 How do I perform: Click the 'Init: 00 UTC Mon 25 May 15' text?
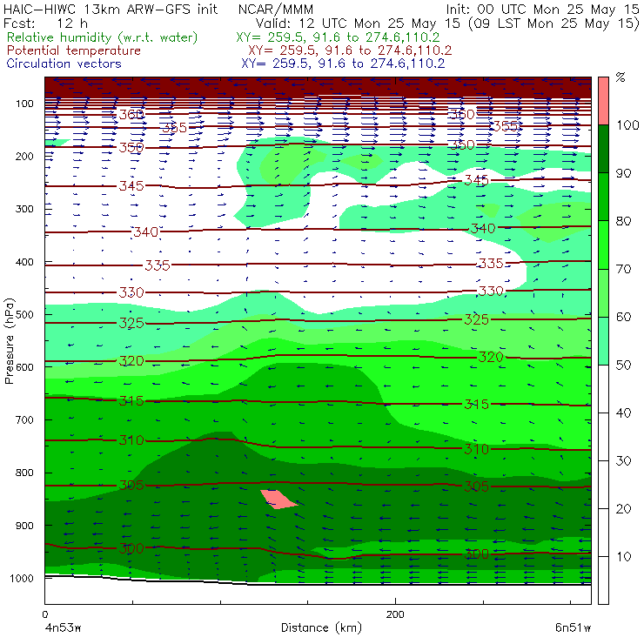pyautogui.click(x=542, y=9)
